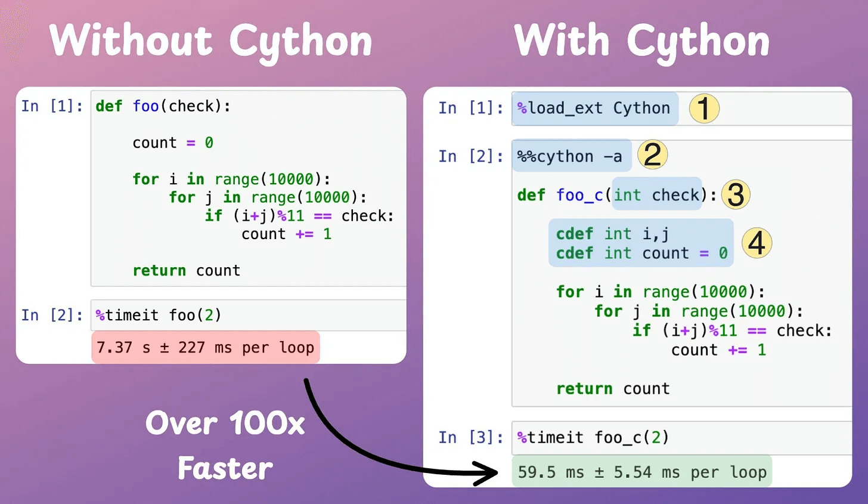The image size is (868, 504).
Task: Click badge 3 beside the foo_c definition
Action: (735, 194)
